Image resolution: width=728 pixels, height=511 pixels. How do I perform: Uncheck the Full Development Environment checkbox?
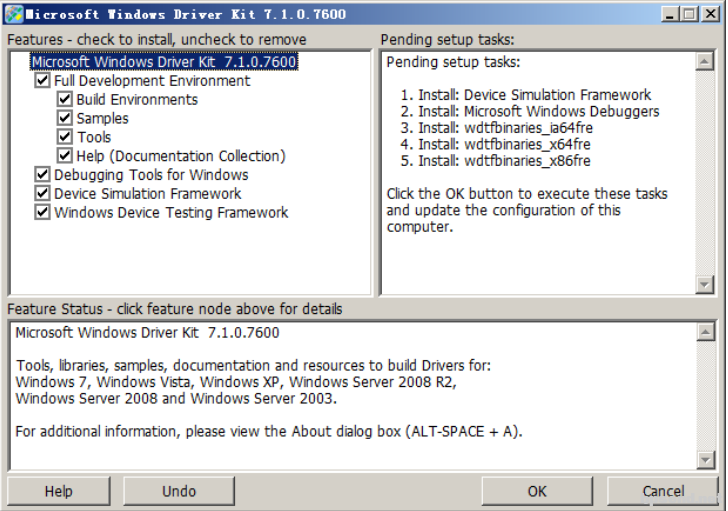click(x=42, y=80)
